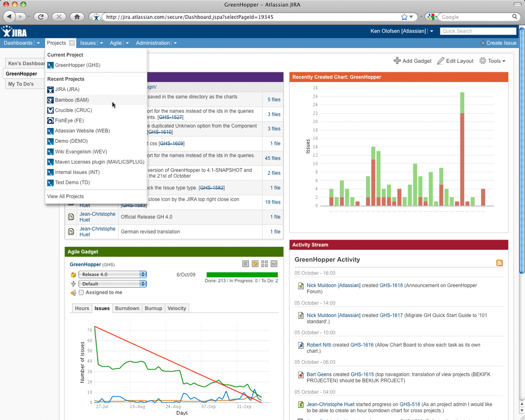
Task: Click the Done count 213 link
Action: 222,281
